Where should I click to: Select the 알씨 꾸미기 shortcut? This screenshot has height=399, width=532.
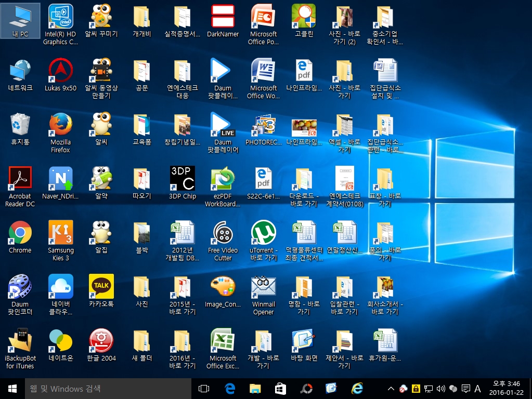coord(101,21)
